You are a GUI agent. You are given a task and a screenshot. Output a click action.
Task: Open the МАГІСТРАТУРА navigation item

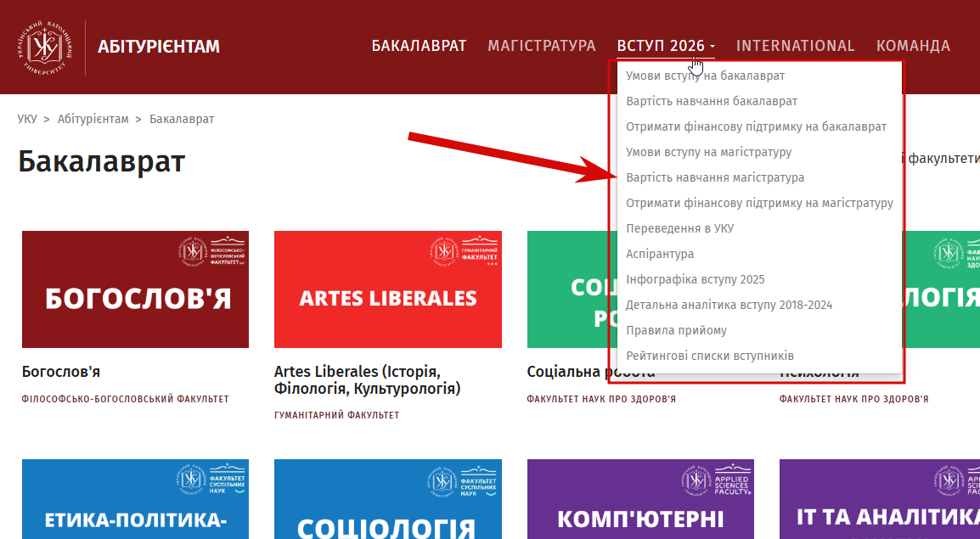[541, 46]
